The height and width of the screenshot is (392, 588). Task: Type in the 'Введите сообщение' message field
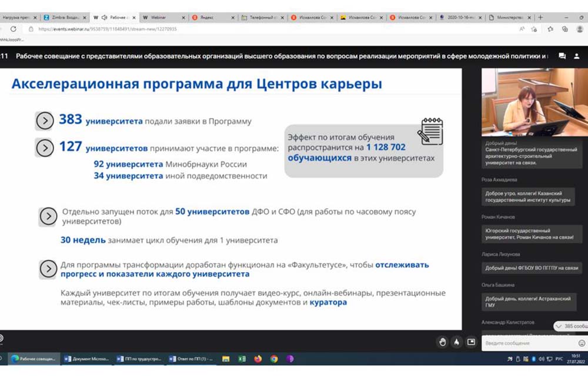point(529,343)
